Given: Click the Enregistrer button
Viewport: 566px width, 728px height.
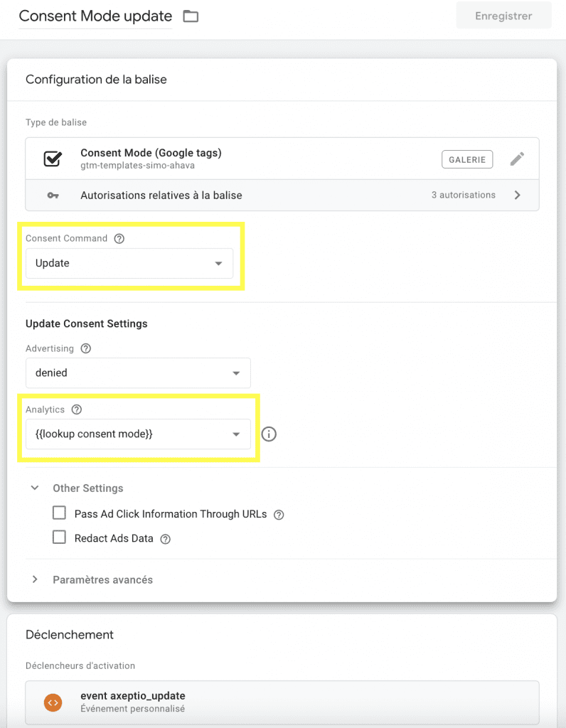Looking at the screenshot, I should point(503,16).
